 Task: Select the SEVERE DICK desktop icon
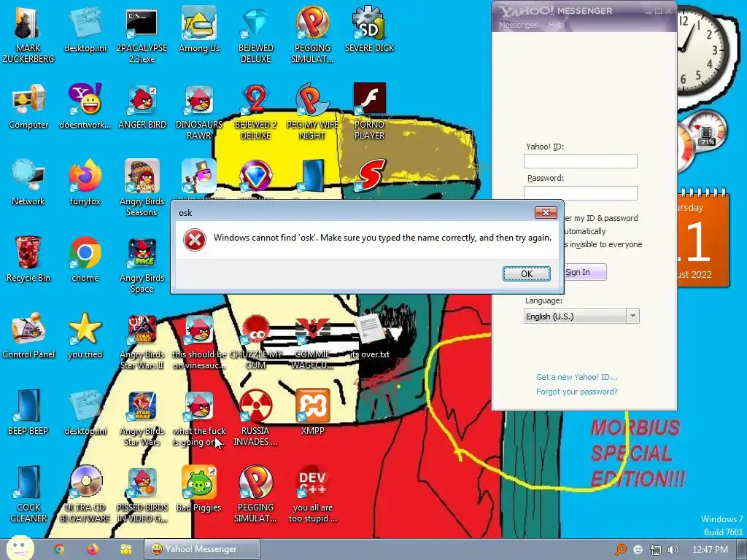coord(369,29)
